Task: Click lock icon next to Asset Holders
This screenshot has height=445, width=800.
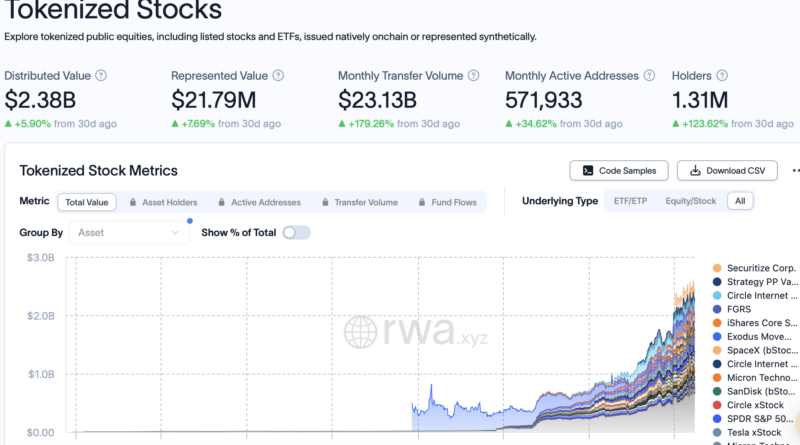Action: click(133, 202)
